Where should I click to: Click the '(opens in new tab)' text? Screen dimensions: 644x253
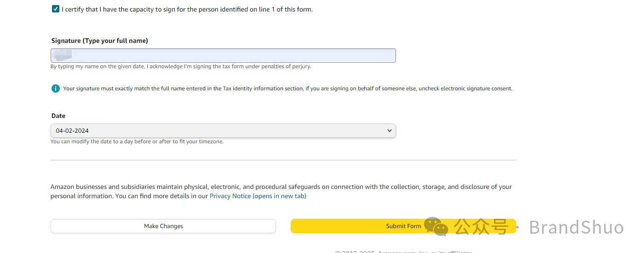[x=280, y=196]
